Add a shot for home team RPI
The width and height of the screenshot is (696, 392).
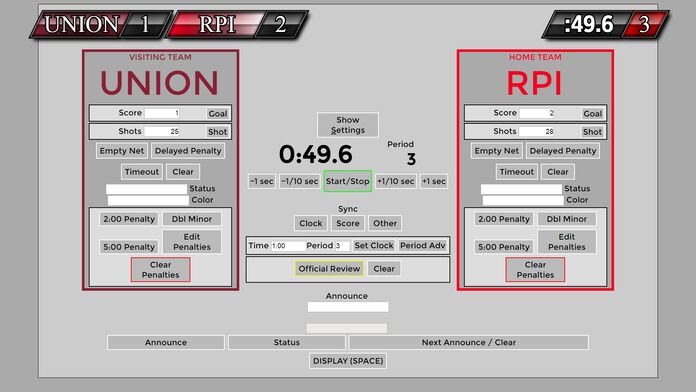click(x=593, y=132)
